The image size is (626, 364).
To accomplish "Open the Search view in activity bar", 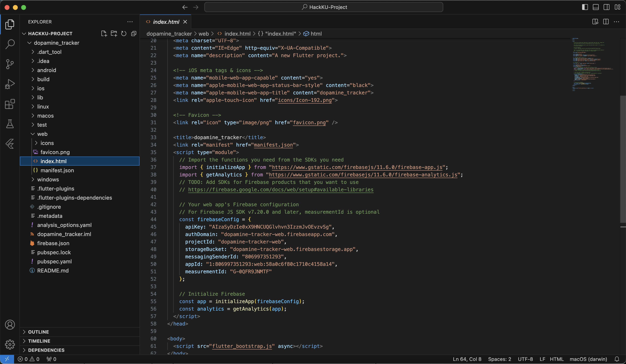I will click(10, 44).
